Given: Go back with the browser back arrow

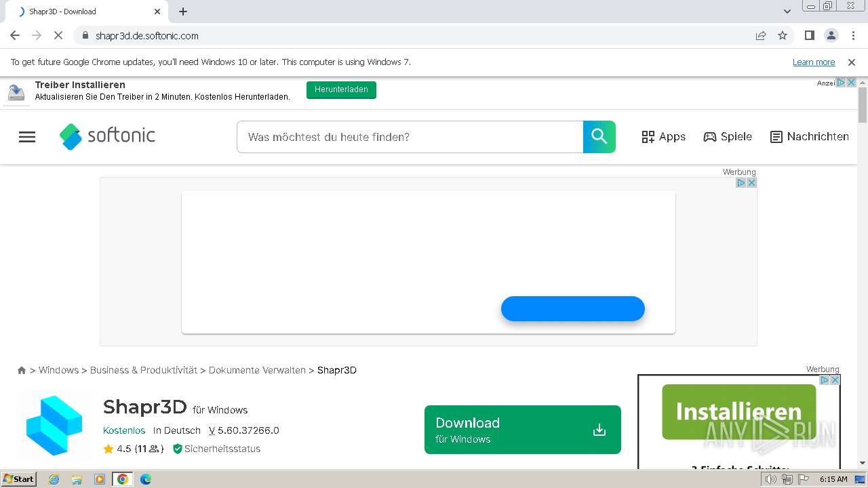Looking at the screenshot, I should click(15, 35).
